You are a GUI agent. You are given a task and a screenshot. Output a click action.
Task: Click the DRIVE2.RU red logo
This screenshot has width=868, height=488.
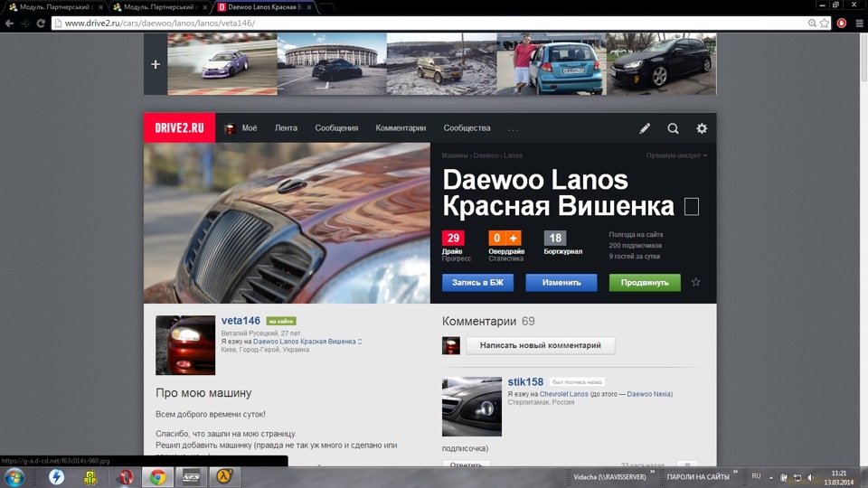click(x=179, y=127)
